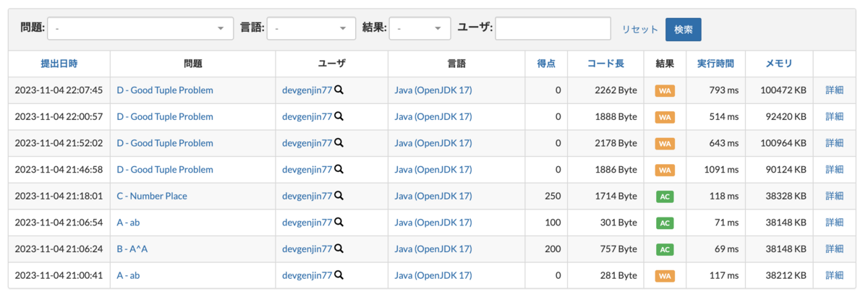Click magnifier icon in 21:52:02 row

339,143
